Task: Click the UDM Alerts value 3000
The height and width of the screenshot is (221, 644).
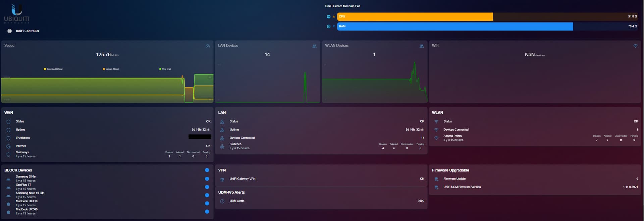Action: 421,201
